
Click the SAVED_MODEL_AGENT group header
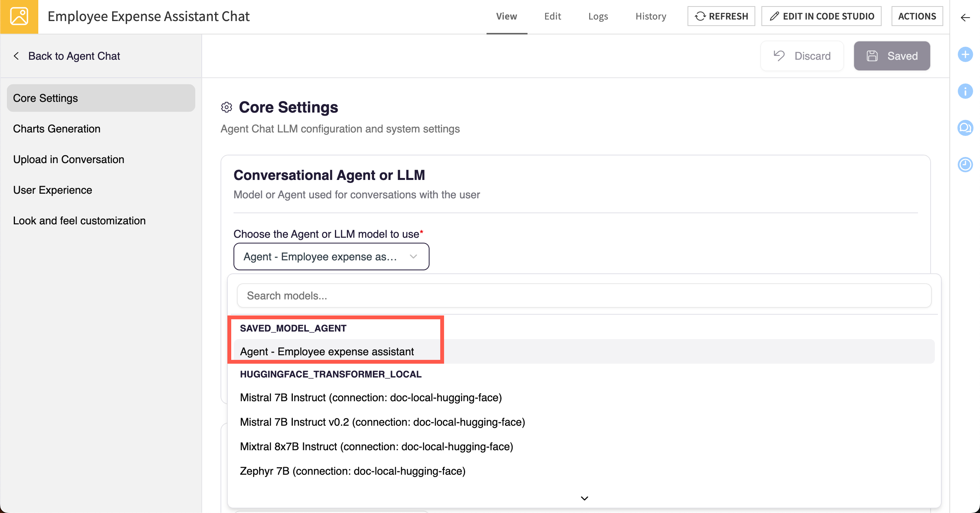(293, 328)
